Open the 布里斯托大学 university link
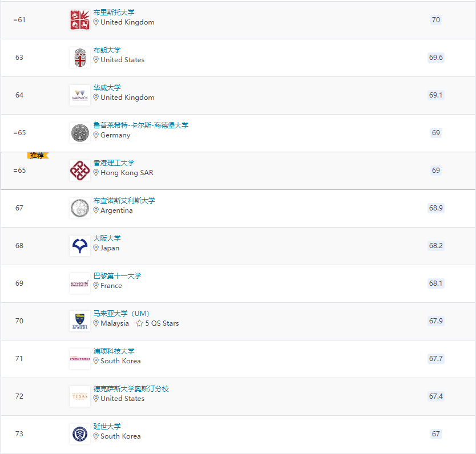 pyautogui.click(x=114, y=13)
